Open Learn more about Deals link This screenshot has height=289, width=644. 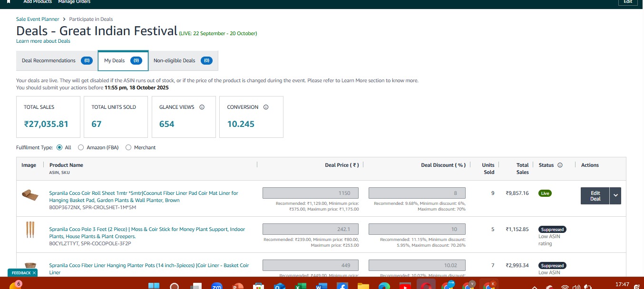point(43,41)
